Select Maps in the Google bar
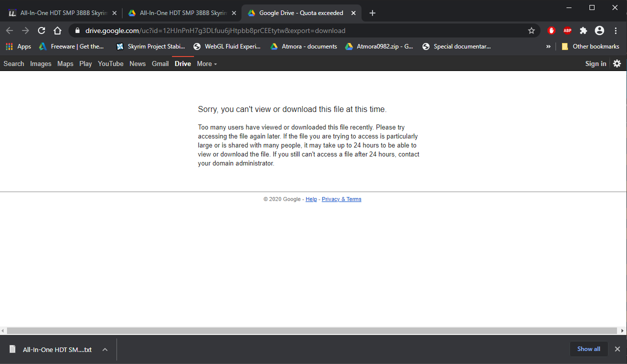627x364 pixels. tap(65, 63)
